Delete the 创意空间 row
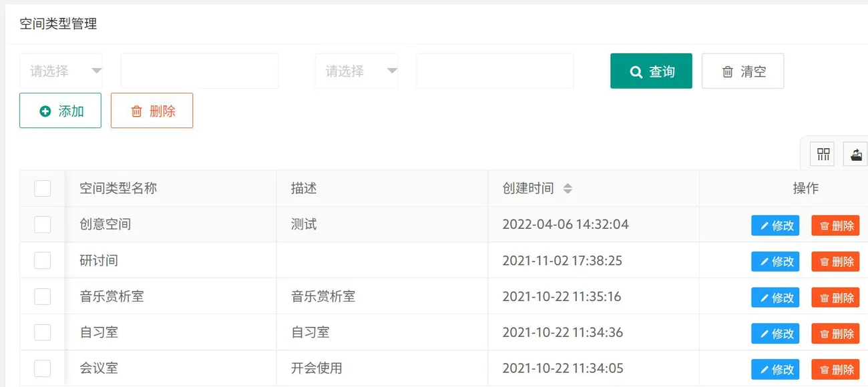The width and height of the screenshot is (868, 387). pos(835,226)
